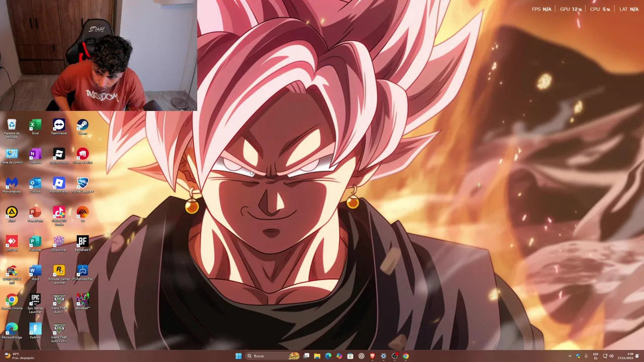This screenshot has width=644, height=362.
Task: Open the clock and date calendar
Action: (x=625, y=356)
